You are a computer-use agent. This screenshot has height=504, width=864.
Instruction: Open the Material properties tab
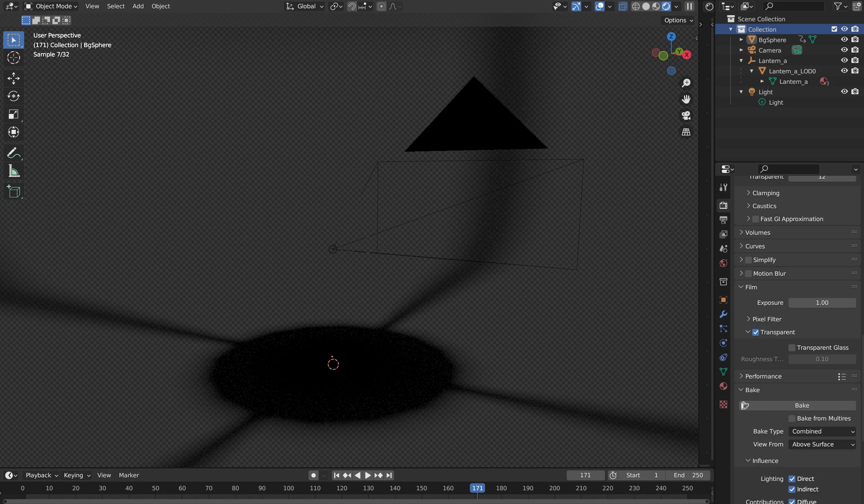click(x=723, y=387)
